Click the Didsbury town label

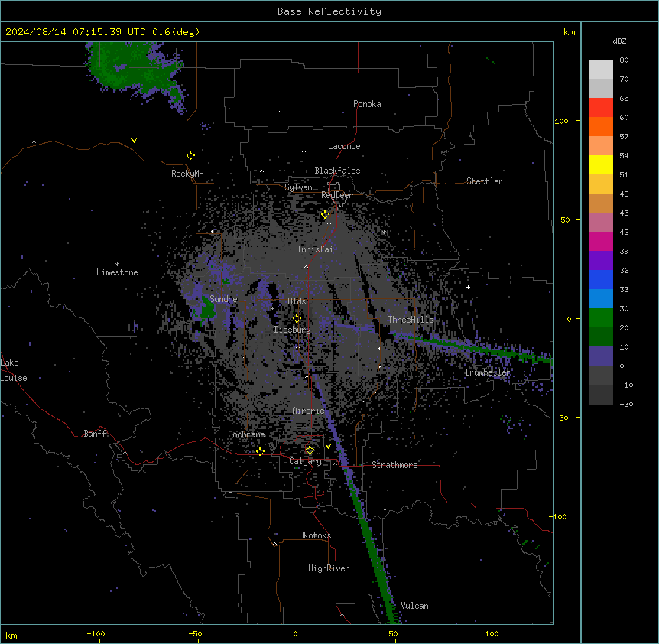(293, 330)
